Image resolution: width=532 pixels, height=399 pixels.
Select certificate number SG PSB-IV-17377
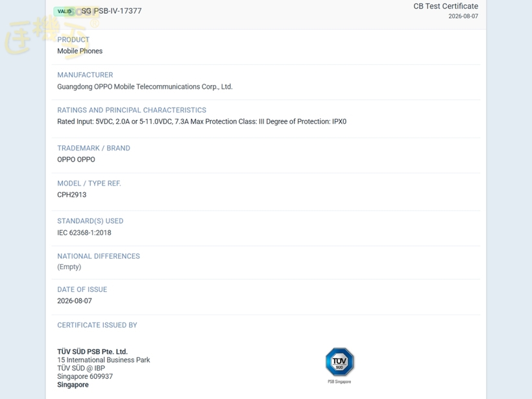pos(112,11)
